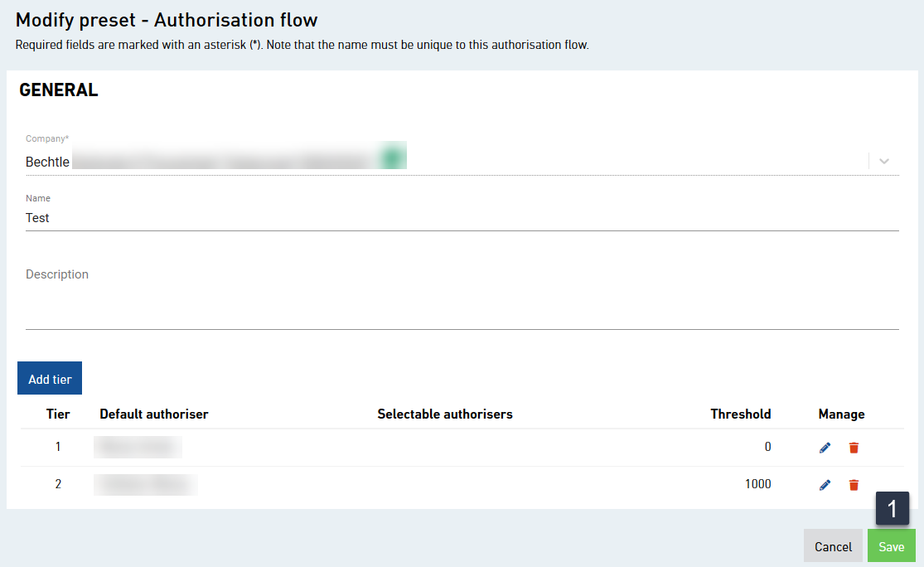The width and height of the screenshot is (924, 567).
Task: Cancel editing the preset
Action: 833,545
